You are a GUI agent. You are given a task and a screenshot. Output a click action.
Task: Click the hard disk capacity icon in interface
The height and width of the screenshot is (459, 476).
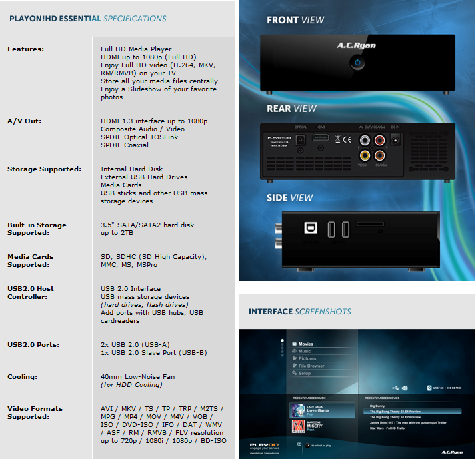coord(429,388)
